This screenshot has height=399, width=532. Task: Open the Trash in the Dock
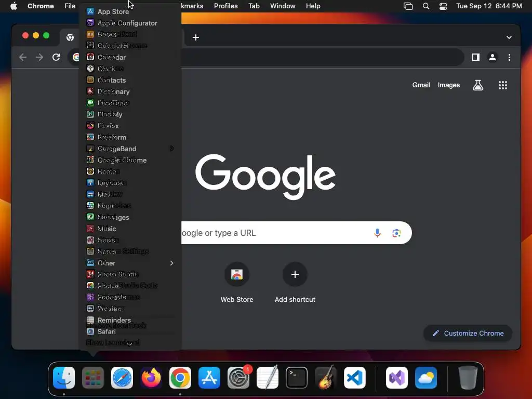[468, 378]
